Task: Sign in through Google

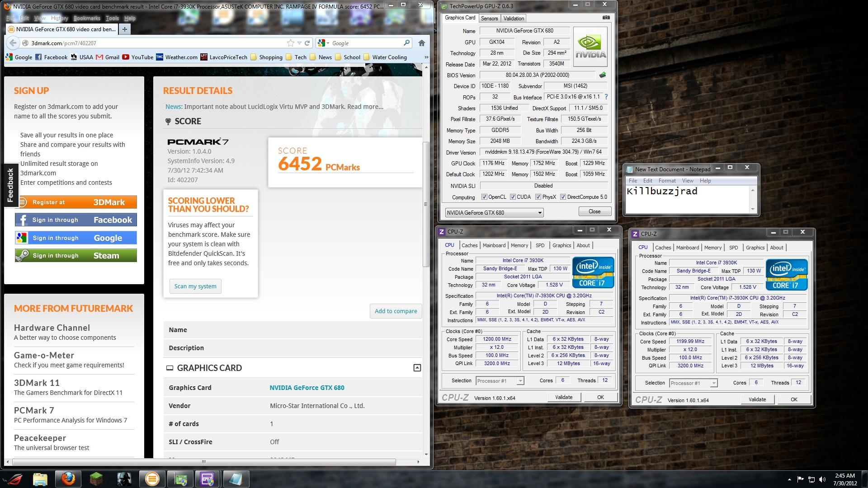Action: click(x=76, y=238)
